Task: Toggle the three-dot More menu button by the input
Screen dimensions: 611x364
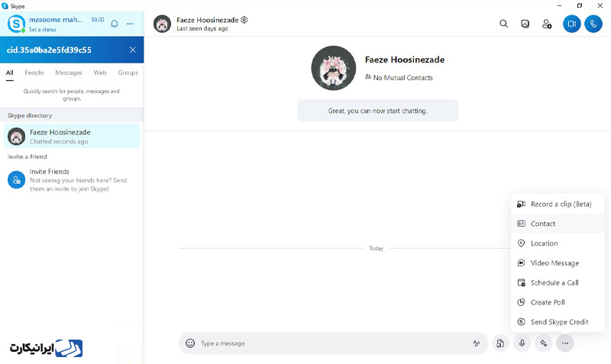Action: 564,343
